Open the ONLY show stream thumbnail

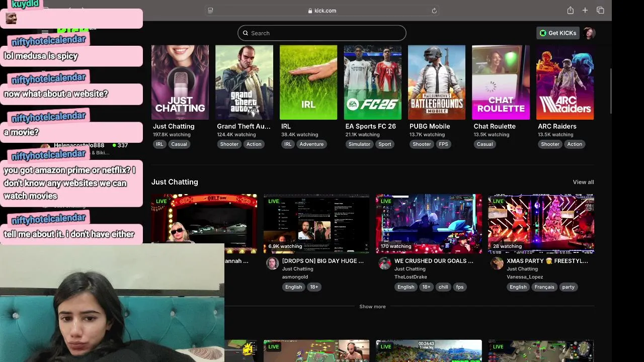point(204,219)
